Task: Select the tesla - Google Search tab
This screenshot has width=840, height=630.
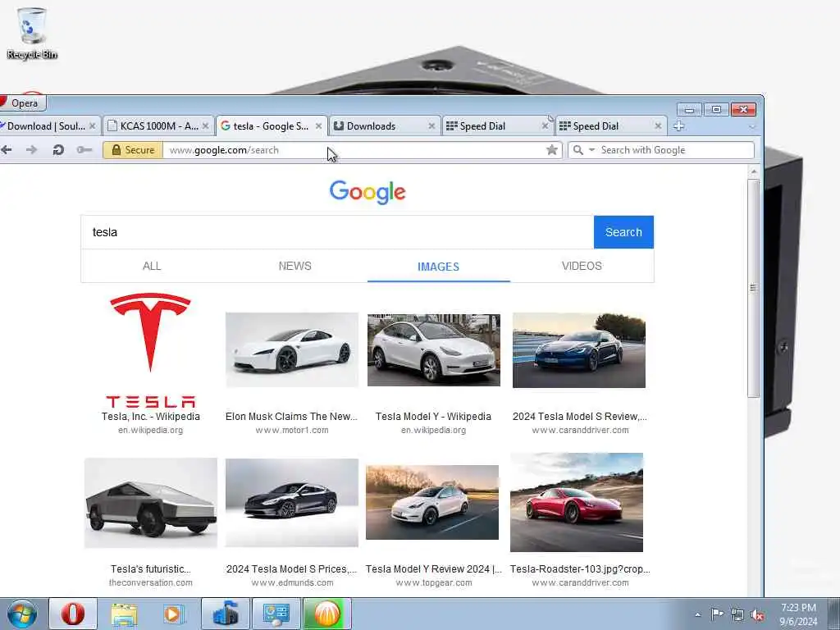Action: [271, 126]
